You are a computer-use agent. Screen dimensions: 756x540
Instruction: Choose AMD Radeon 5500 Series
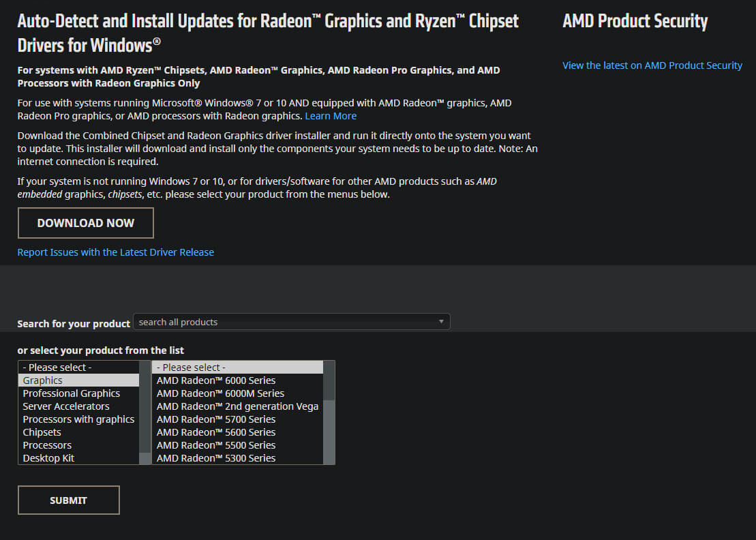[x=238, y=445]
